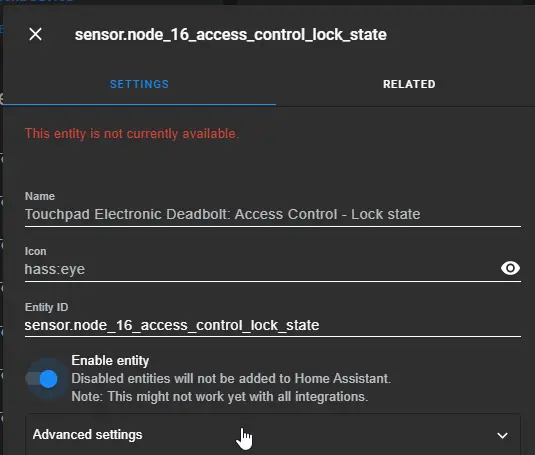Click the Name field label
This screenshot has height=455, width=535.
(x=40, y=196)
